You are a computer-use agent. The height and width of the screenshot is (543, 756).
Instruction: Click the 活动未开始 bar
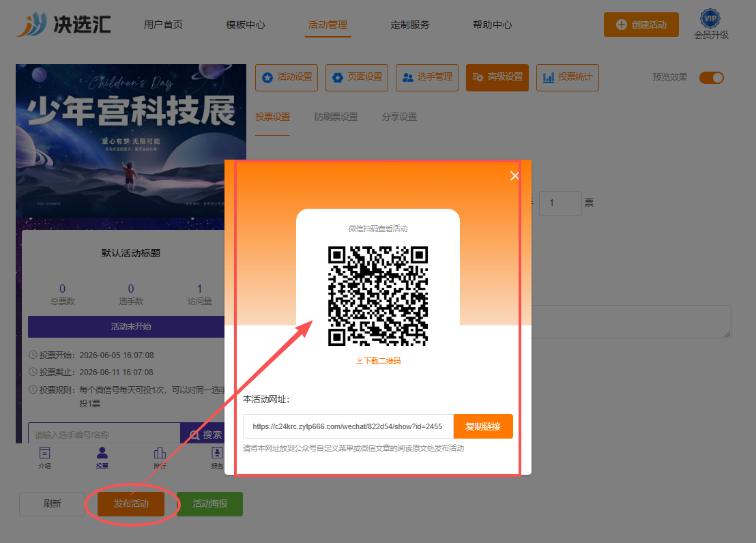[130, 327]
